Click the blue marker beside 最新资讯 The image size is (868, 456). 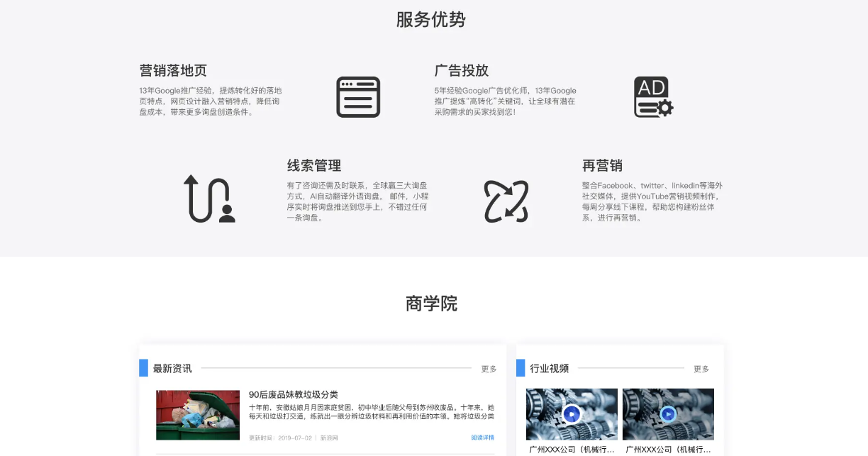click(143, 368)
